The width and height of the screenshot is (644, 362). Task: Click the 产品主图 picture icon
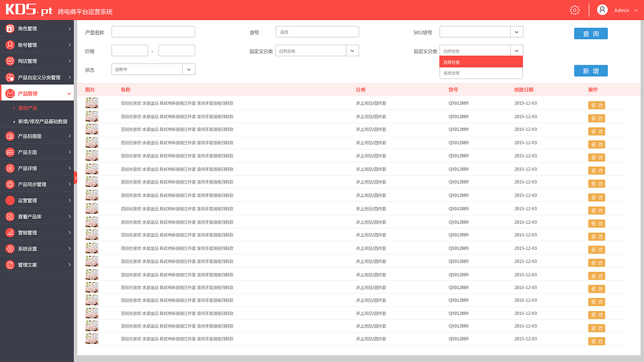click(10, 152)
